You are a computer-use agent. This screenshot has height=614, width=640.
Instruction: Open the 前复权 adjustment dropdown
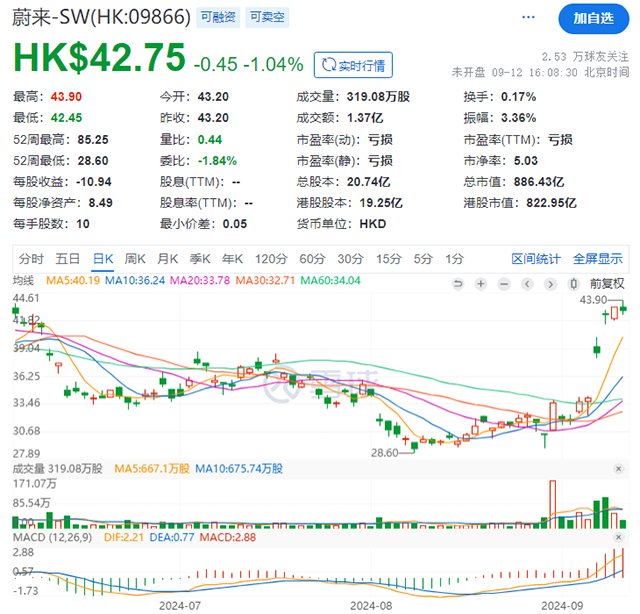click(607, 284)
